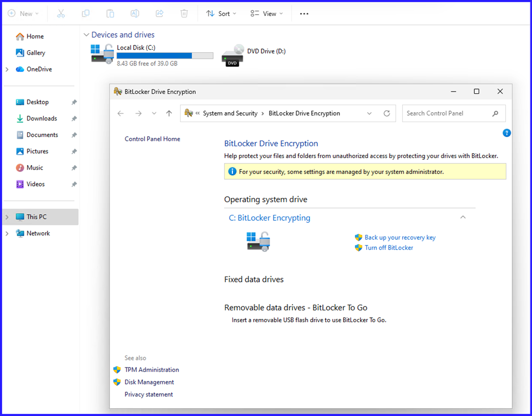Click the Refresh icon in BitLocker address bar
The width and height of the screenshot is (532, 416).
tap(387, 113)
